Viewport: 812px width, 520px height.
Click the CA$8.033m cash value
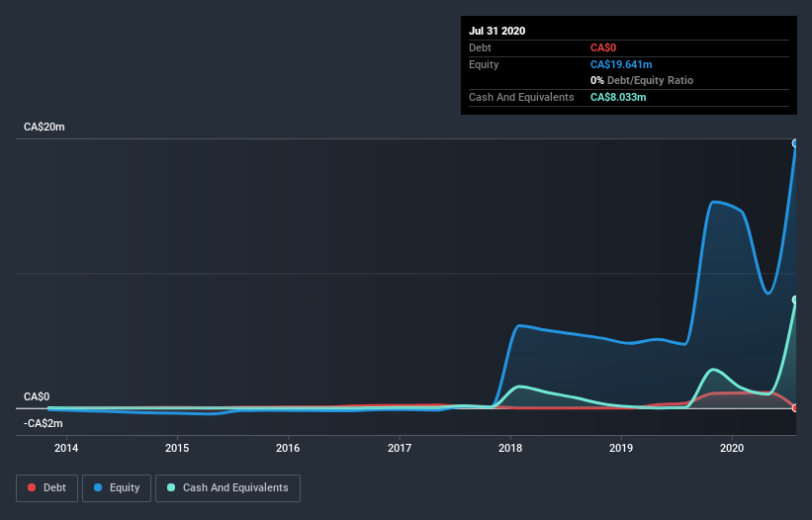(618, 97)
